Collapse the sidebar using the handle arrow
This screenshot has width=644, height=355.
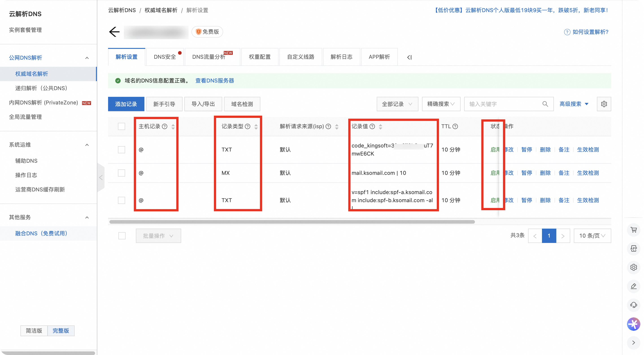coord(101,177)
